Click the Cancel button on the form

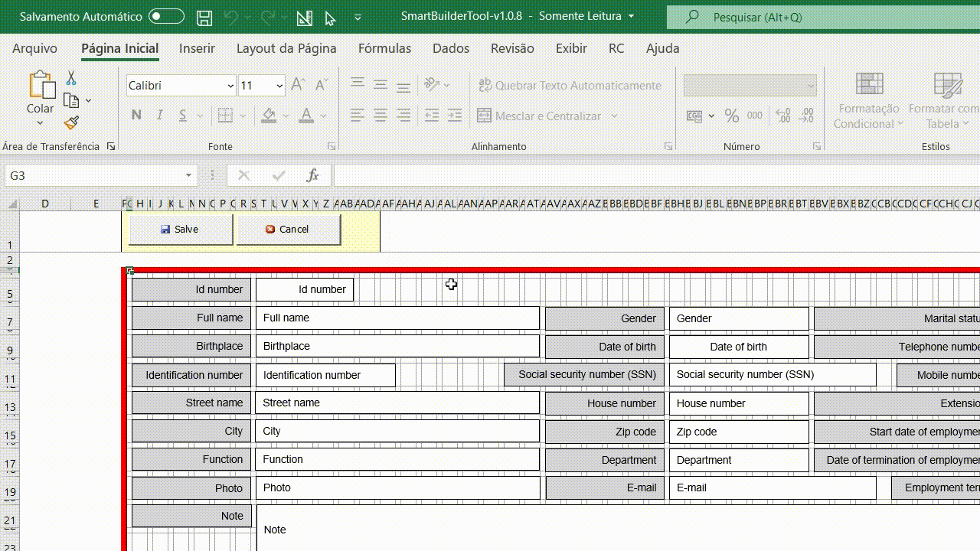(x=289, y=229)
